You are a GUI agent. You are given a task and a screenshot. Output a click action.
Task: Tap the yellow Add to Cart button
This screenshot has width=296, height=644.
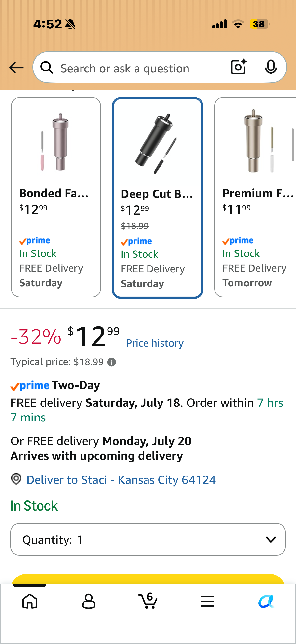click(148, 579)
